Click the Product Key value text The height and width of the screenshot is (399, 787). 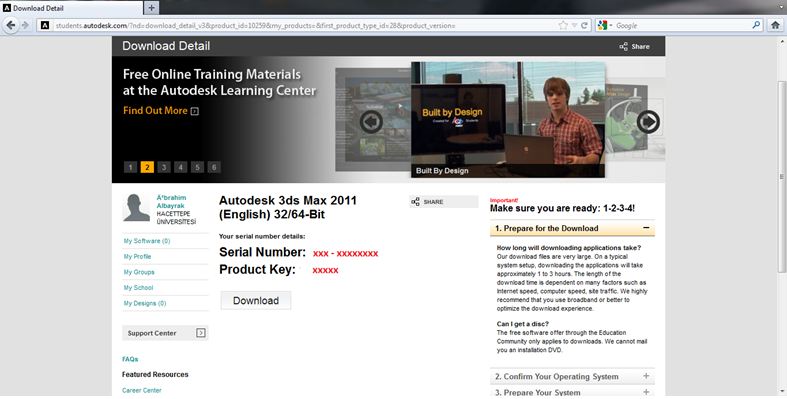325,271
